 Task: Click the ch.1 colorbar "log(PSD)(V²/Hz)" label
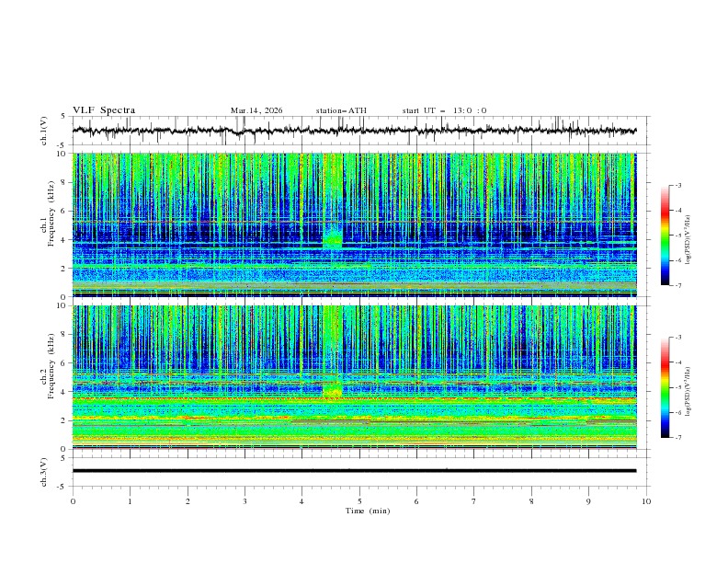coord(688,240)
